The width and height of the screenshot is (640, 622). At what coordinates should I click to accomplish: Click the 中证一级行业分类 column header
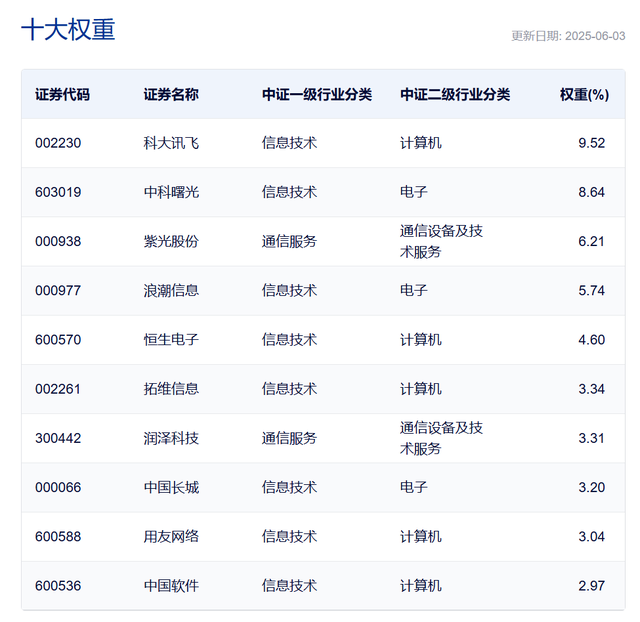pyautogui.click(x=317, y=95)
